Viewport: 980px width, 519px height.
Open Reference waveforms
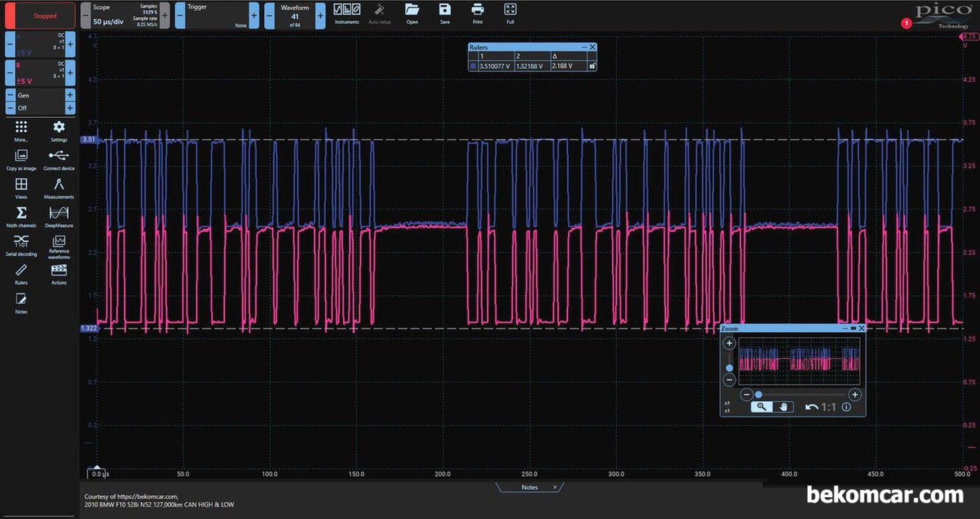59,242
